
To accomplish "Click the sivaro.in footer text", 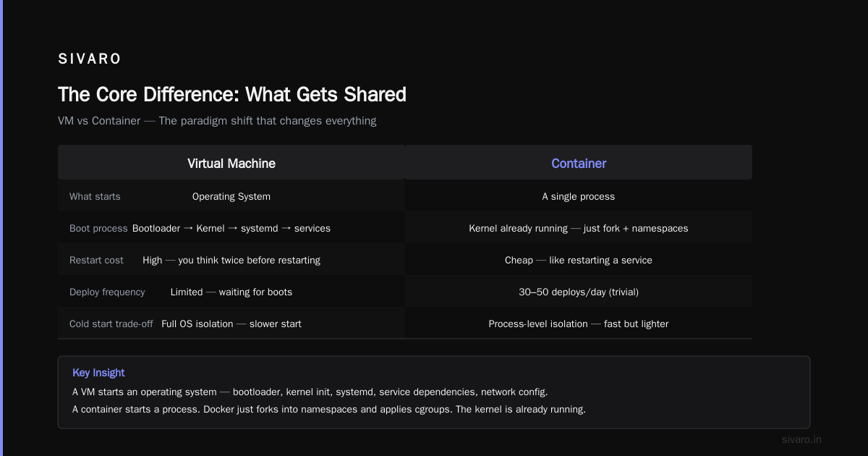I will click(x=802, y=439).
